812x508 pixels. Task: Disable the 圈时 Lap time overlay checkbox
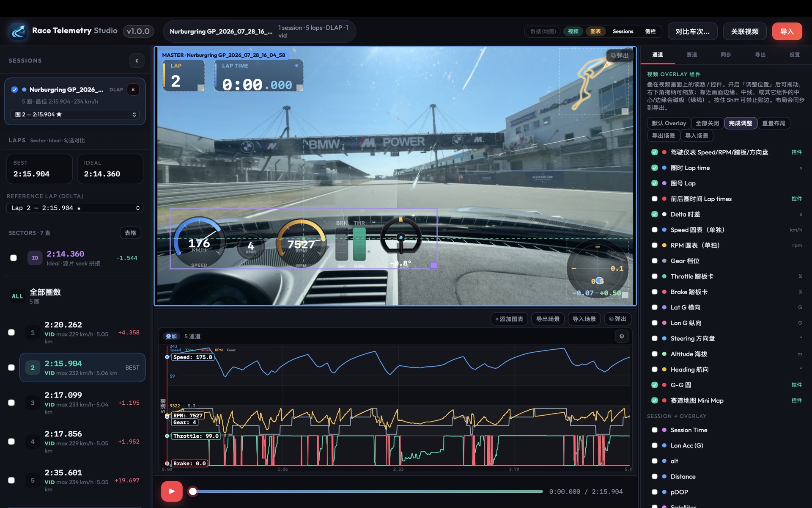(655, 168)
